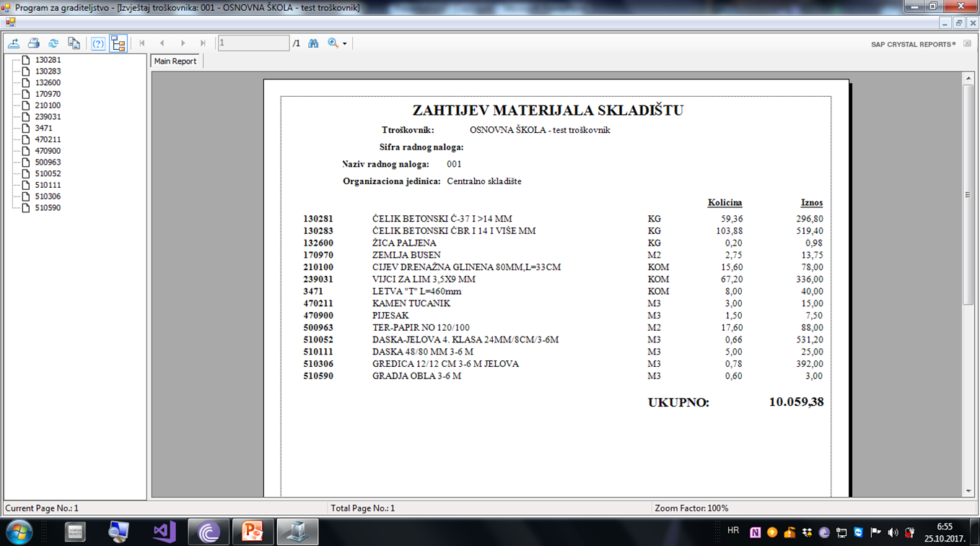The width and height of the screenshot is (980, 546).
Task: Open the Find Text binoculars icon
Action: (x=313, y=43)
